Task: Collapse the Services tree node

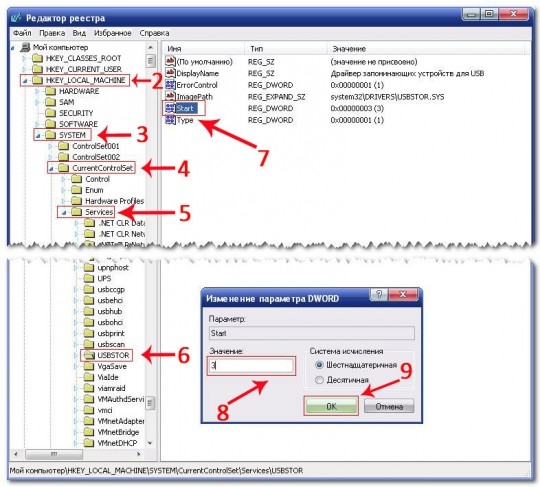Action: (x=64, y=213)
